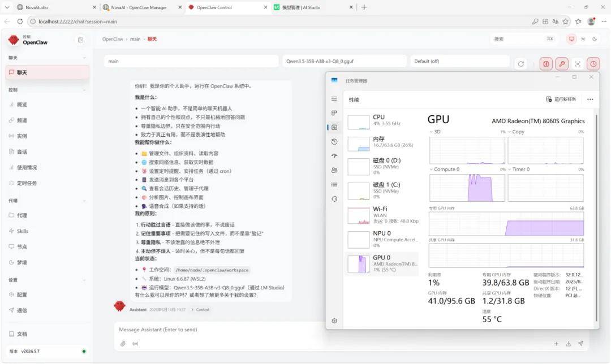Open Details list icon in Task Manager
Viewport: 611px width, 364px height.
pyautogui.click(x=334, y=184)
